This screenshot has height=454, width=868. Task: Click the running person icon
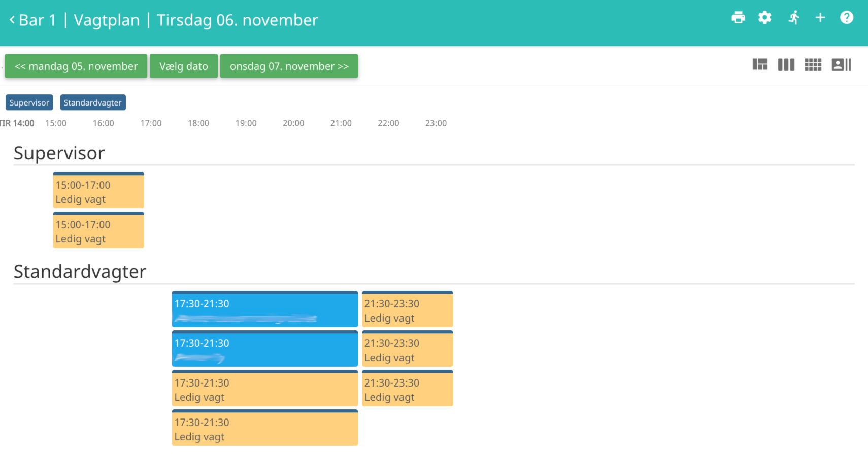[x=794, y=18]
